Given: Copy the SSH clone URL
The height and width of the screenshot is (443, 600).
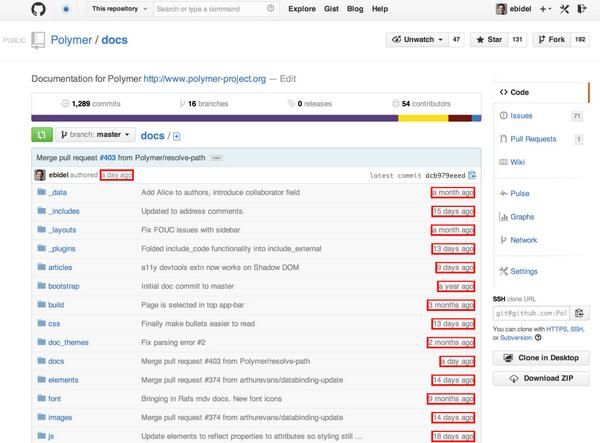Looking at the screenshot, I should [579, 313].
